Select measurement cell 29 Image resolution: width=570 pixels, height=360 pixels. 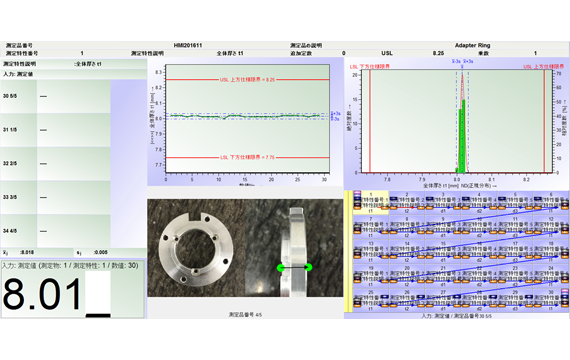(x=515, y=300)
